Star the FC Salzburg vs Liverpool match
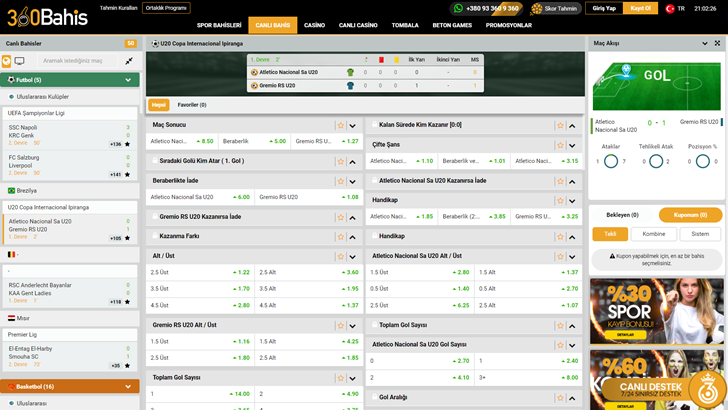The width and height of the screenshot is (728, 410). point(127,175)
